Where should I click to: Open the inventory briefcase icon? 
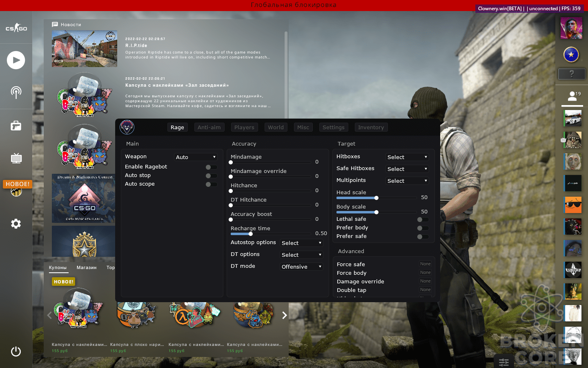click(x=16, y=126)
